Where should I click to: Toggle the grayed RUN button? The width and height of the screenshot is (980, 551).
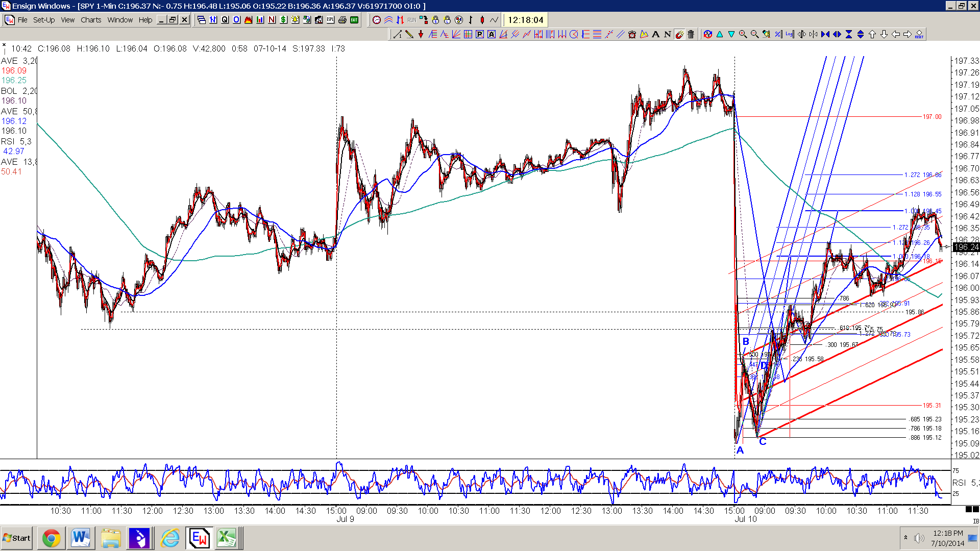(412, 20)
